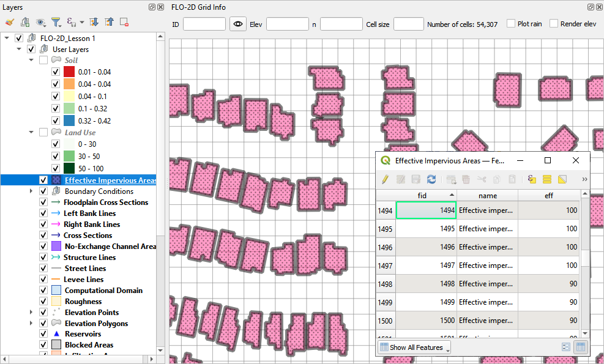Click the Remove Layer/Group icon
The width and height of the screenshot is (604, 364).
124,22
